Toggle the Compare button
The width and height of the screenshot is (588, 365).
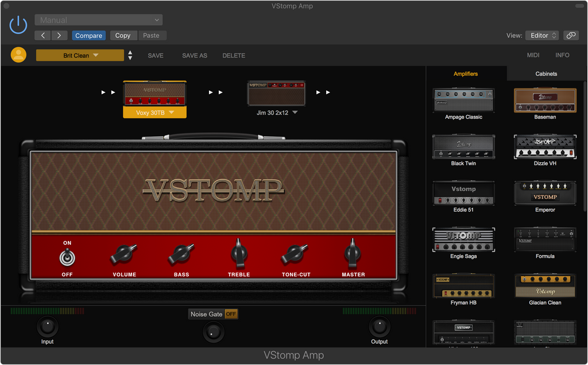[x=89, y=36]
